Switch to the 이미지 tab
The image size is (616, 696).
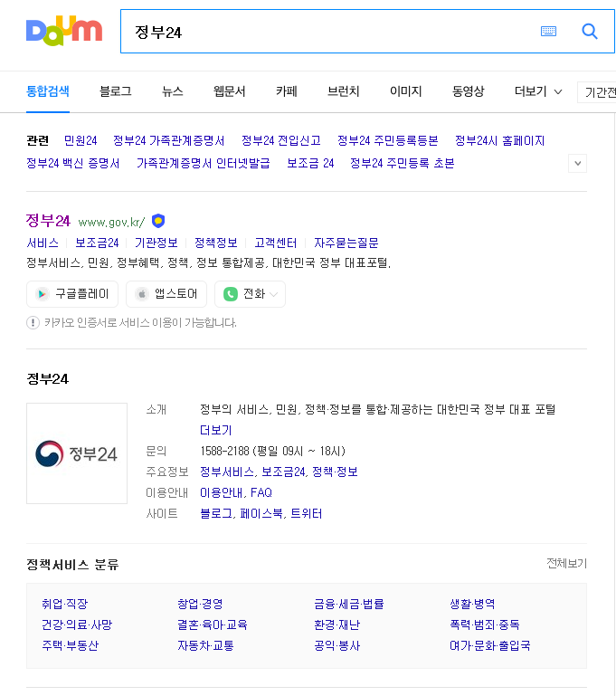click(x=406, y=91)
